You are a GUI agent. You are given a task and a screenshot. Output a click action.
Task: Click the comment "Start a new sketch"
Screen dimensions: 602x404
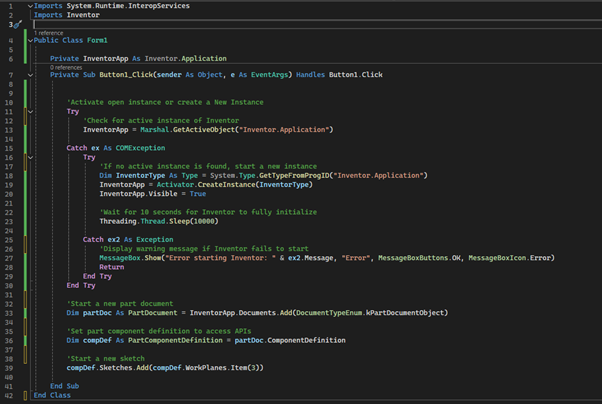[106, 359]
